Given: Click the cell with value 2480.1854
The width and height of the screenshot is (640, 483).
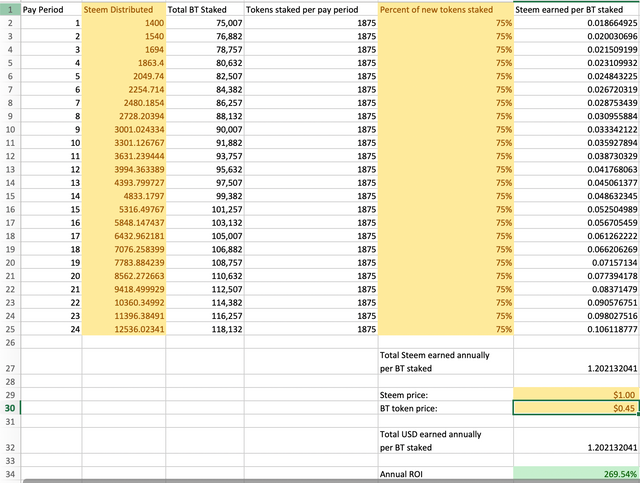Looking at the screenshot, I should pyautogui.click(x=124, y=103).
